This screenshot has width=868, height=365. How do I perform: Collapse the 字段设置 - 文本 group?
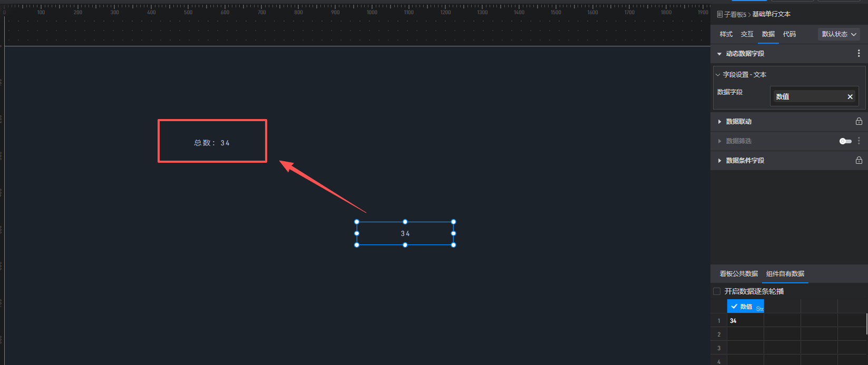[x=718, y=75]
